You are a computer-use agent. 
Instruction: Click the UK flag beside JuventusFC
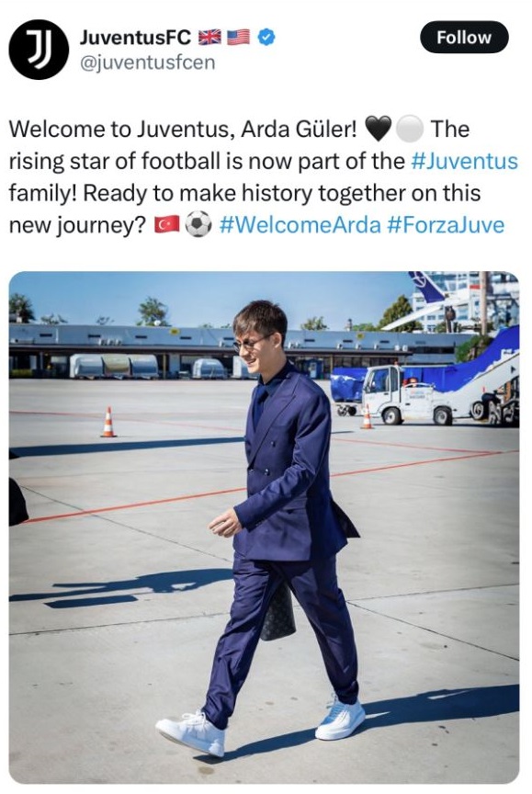(209, 37)
